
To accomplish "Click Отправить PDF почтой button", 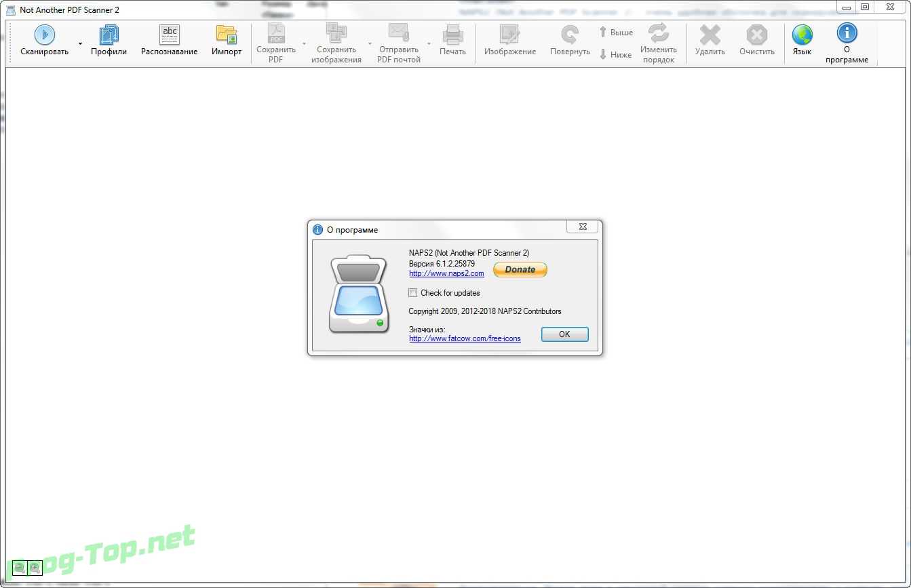I will [399, 43].
